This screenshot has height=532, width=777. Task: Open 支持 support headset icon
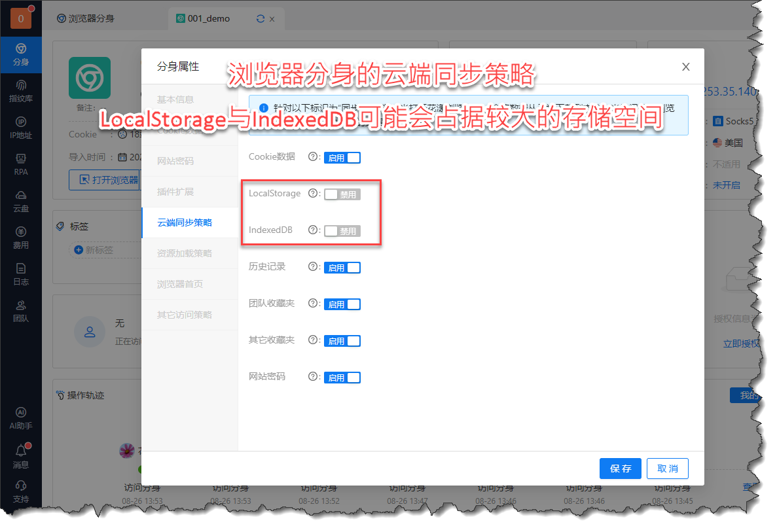click(x=21, y=491)
